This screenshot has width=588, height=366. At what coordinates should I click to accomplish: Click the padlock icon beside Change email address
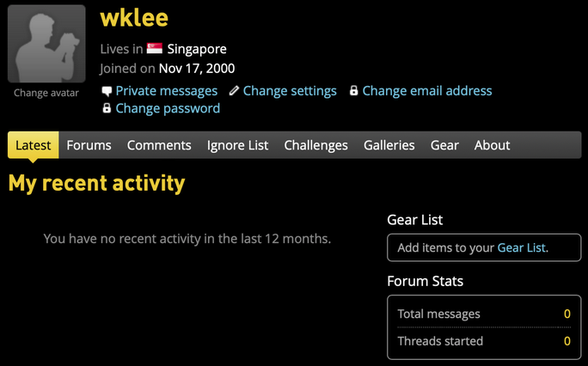[353, 91]
